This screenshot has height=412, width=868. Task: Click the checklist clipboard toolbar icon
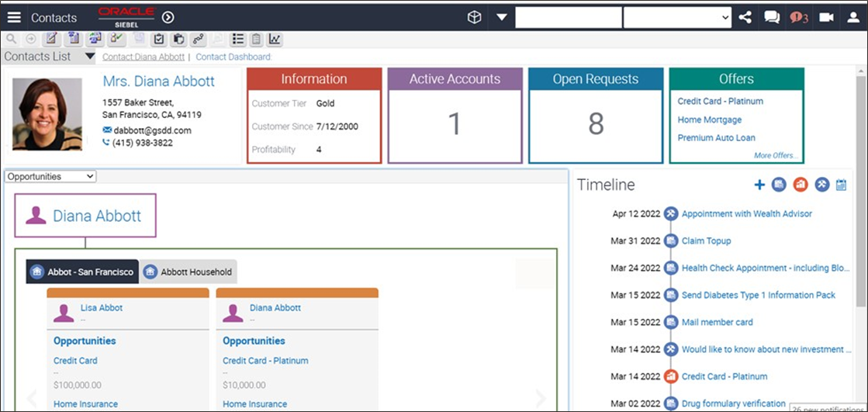[x=159, y=39]
